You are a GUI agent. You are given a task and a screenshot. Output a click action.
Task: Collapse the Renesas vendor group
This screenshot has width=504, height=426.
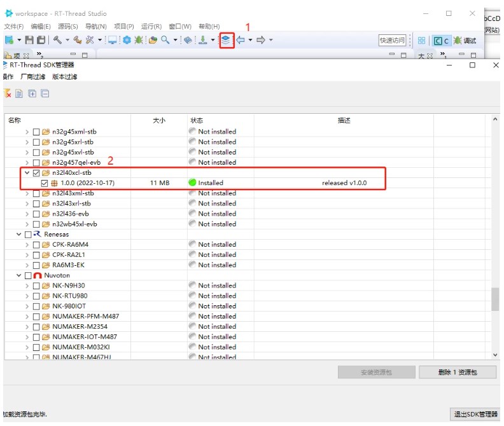point(18,234)
